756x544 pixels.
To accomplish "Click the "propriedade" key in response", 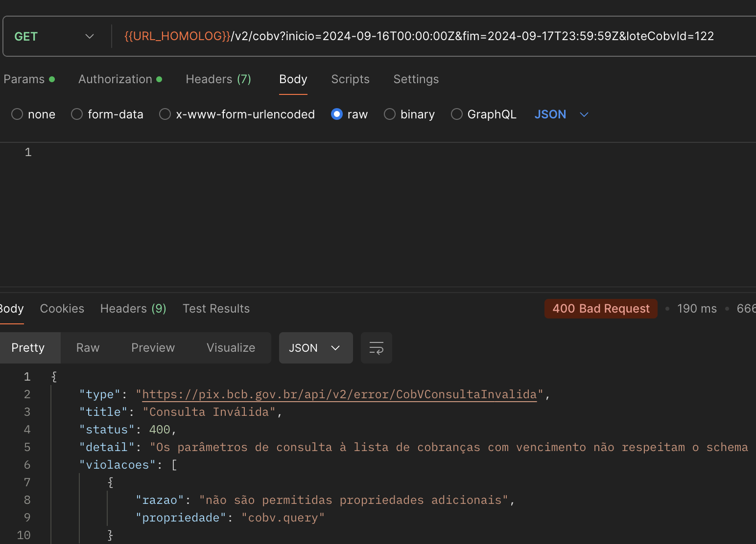I will click(181, 518).
